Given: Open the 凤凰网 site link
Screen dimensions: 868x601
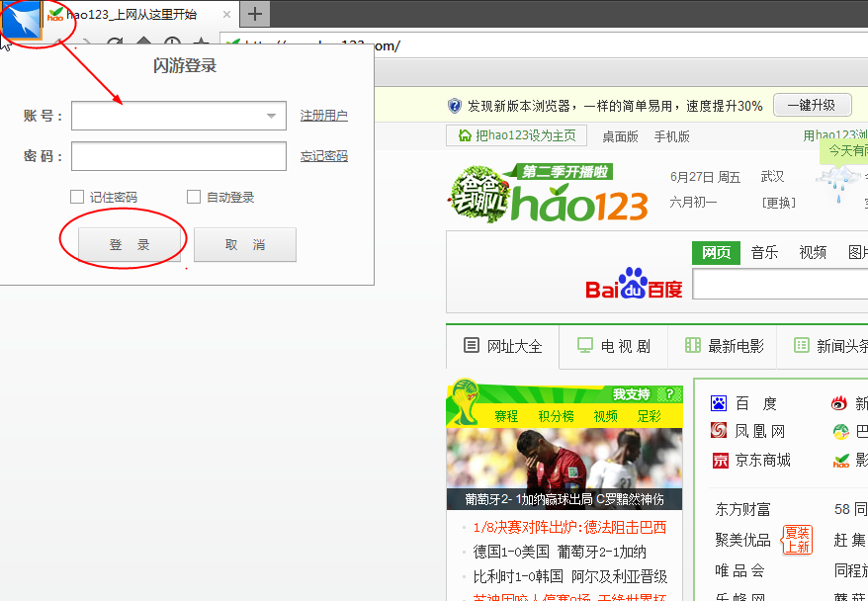Looking at the screenshot, I should [x=760, y=431].
